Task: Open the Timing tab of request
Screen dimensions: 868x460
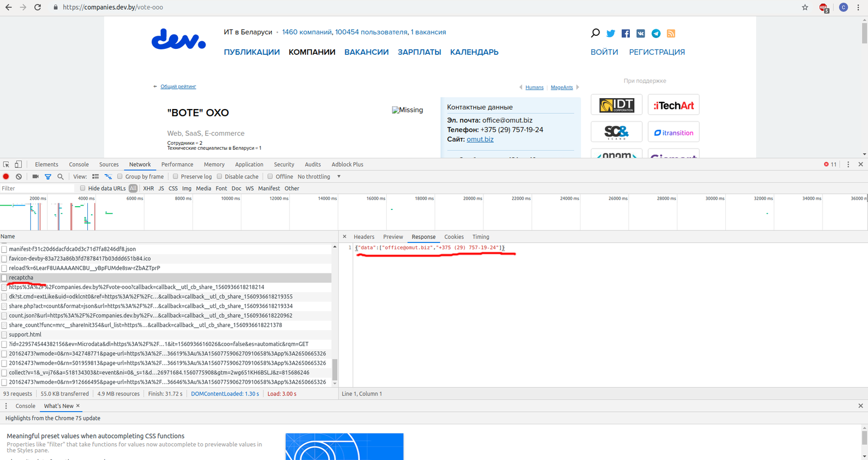Action: (x=481, y=237)
